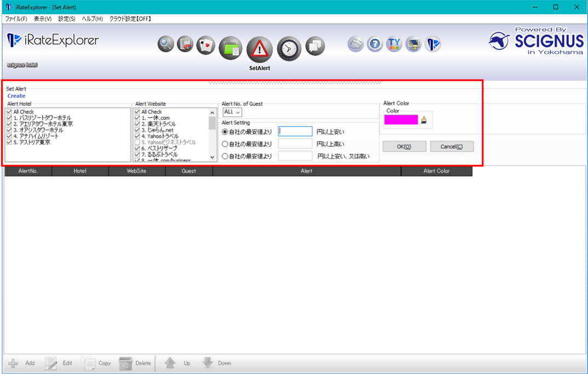Image resolution: width=588 pixels, height=374 pixels.
Task: Click the magenta alert color swatch
Action: [401, 120]
